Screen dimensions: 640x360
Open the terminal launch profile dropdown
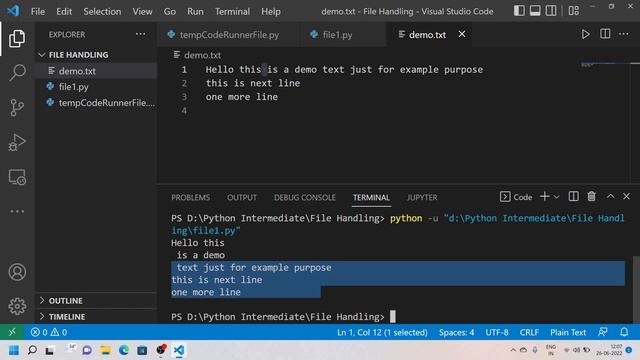coord(556,197)
